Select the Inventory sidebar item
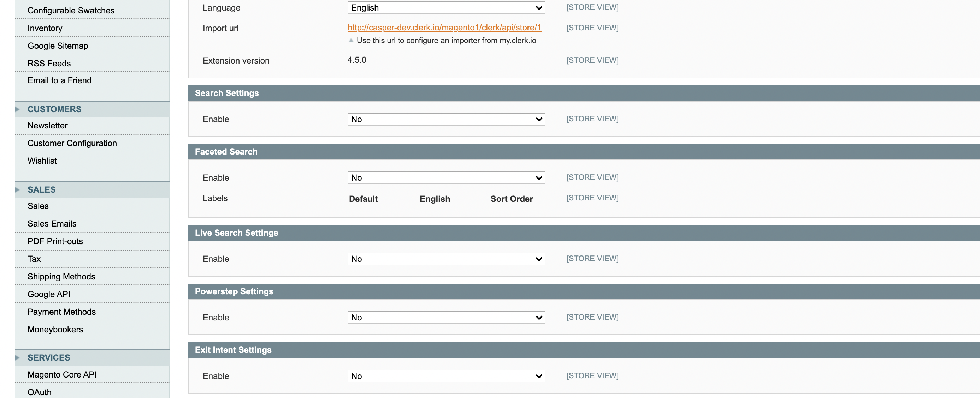Image resolution: width=980 pixels, height=398 pixels. click(45, 28)
